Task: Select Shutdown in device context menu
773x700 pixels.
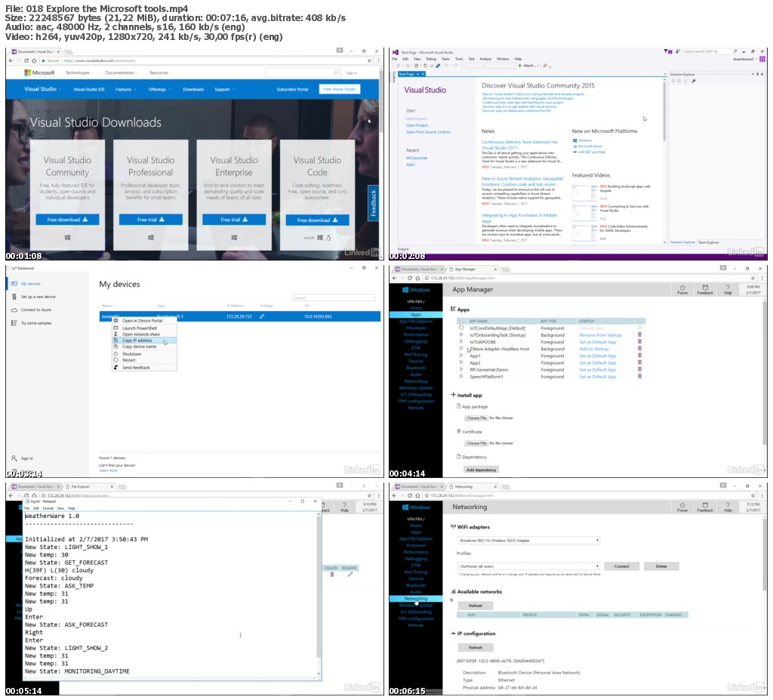Action: (144, 353)
